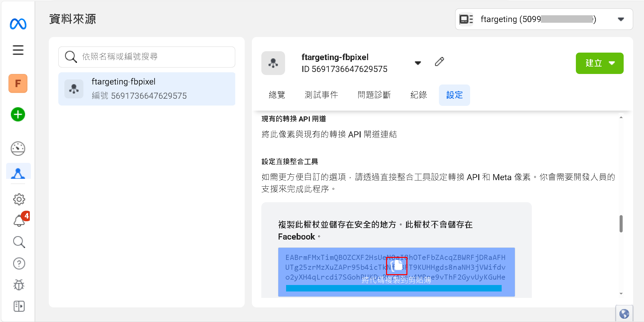The image size is (644, 322).
Task: Expand the ftargeting account dropdown arrow
Action: click(x=621, y=19)
